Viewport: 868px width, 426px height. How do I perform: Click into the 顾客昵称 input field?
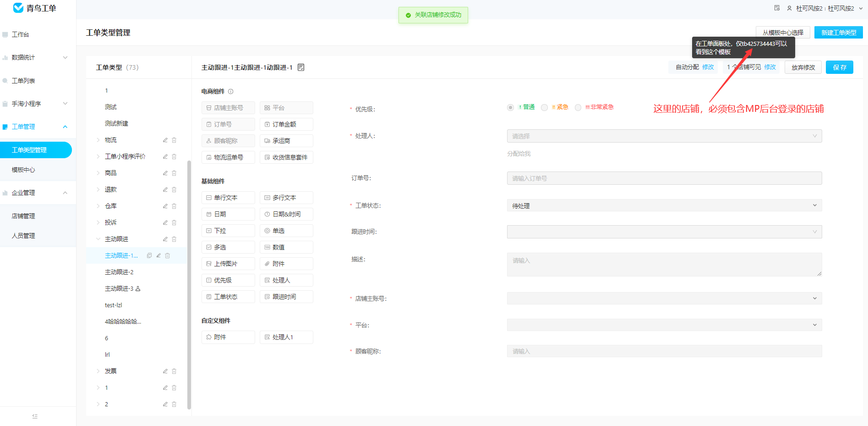(x=664, y=351)
